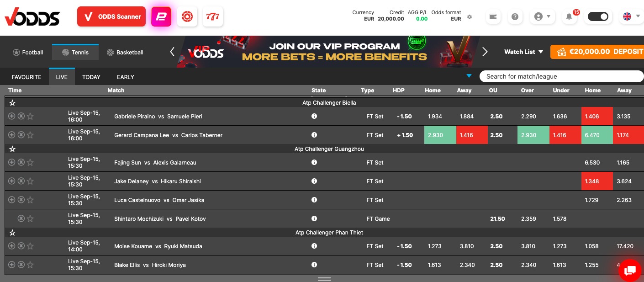This screenshot has height=282, width=644.
Task: Click X icon for Shintaro Mochizuki match
Action: pos(21,218)
